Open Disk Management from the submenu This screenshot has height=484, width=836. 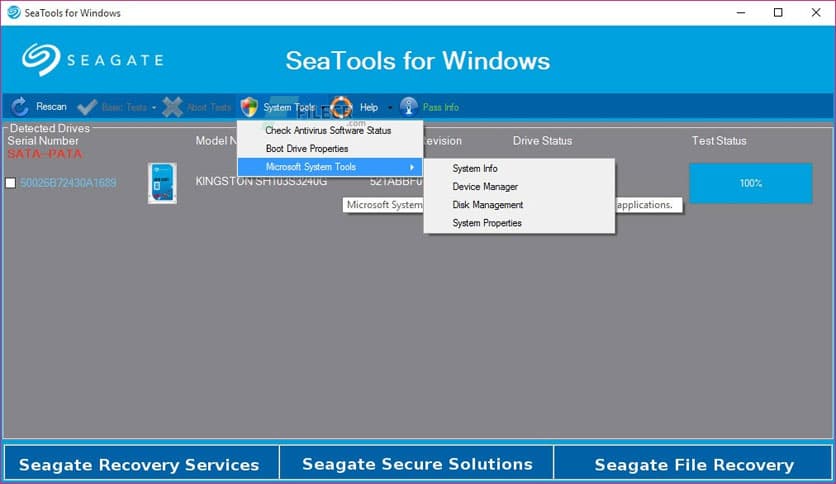coord(519,205)
